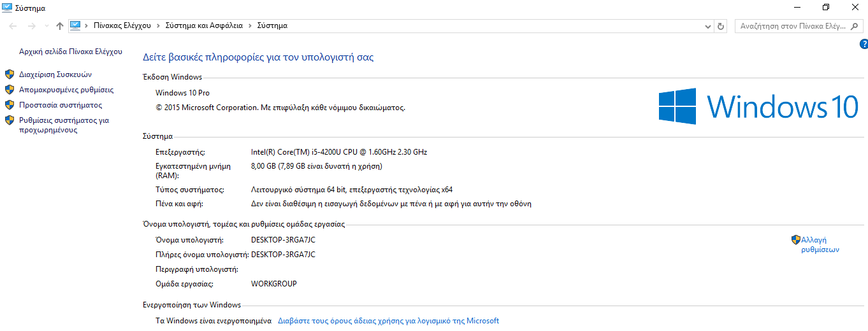Screen dimensions: 868x331
Task: Expand chevron after Σύστημα και Ασφάλεια breadcrumb
Action: pos(250,26)
